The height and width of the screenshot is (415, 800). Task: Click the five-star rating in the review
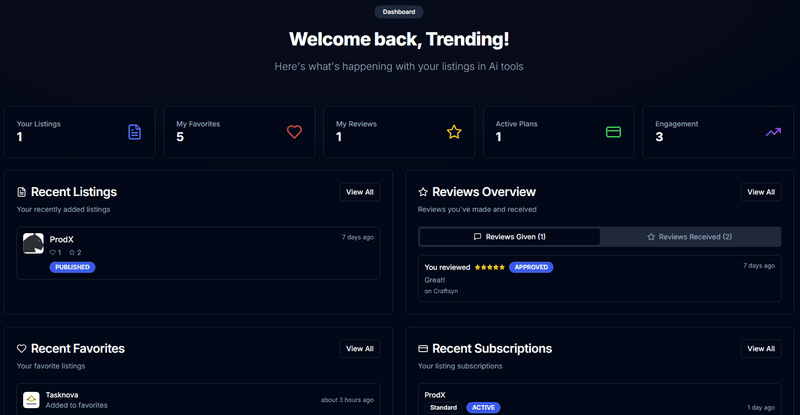coord(490,267)
